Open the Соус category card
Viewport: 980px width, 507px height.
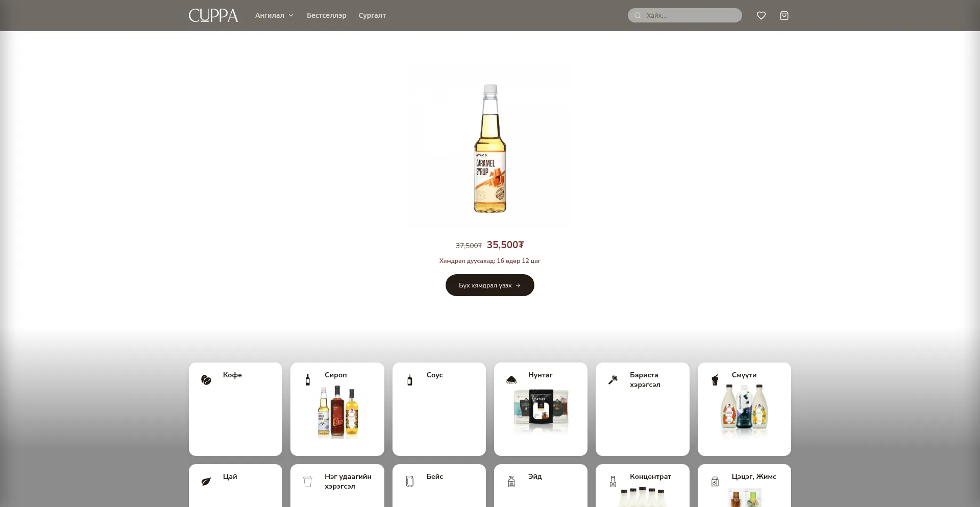(x=439, y=409)
